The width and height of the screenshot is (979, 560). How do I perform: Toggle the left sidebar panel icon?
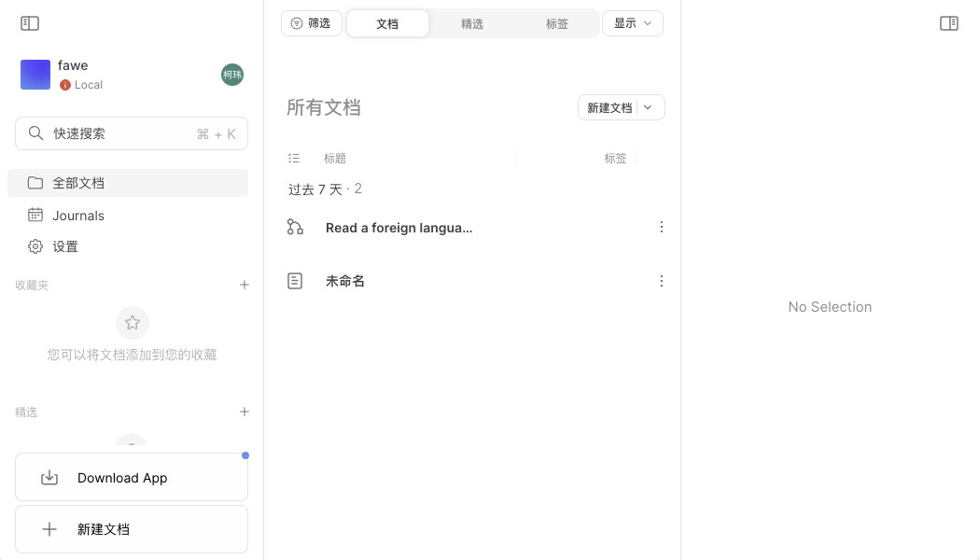pos(30,23)
